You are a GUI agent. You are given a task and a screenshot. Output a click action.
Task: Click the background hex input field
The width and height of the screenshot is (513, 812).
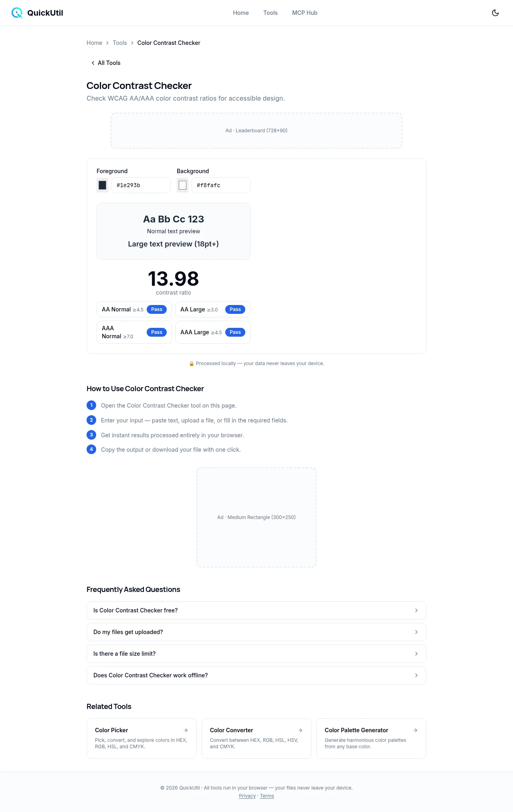221,185
